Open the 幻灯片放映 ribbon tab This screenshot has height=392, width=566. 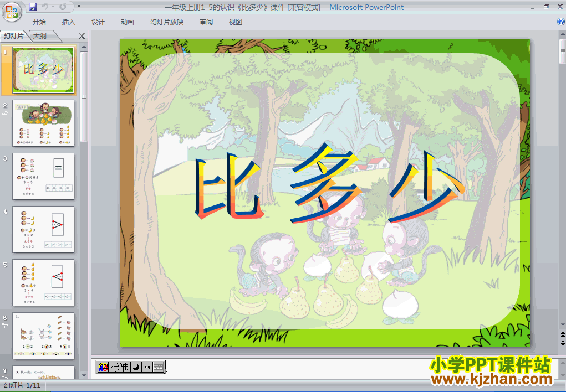click(x=167, y=22)
